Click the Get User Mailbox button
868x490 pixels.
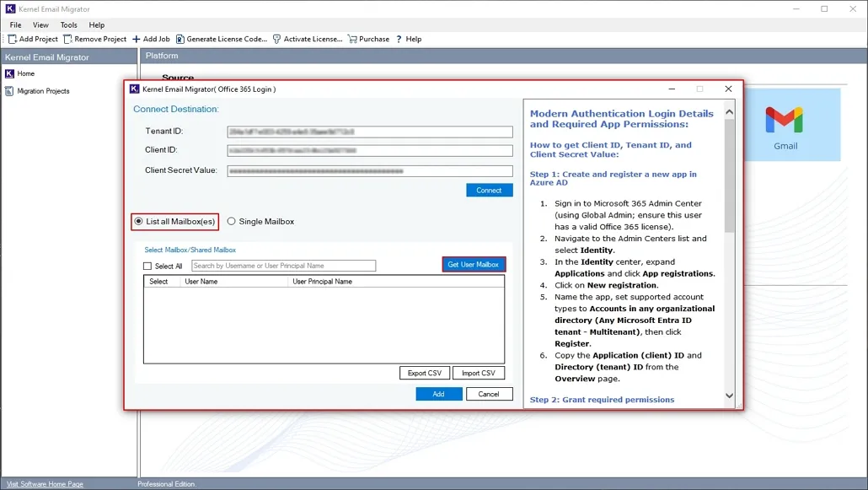pos(474,264)
